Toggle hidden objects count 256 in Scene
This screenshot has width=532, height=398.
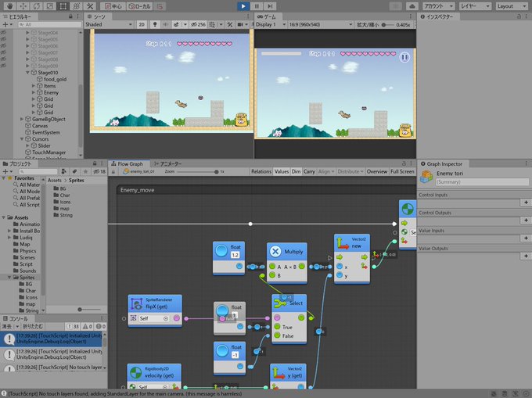[198, 24]
